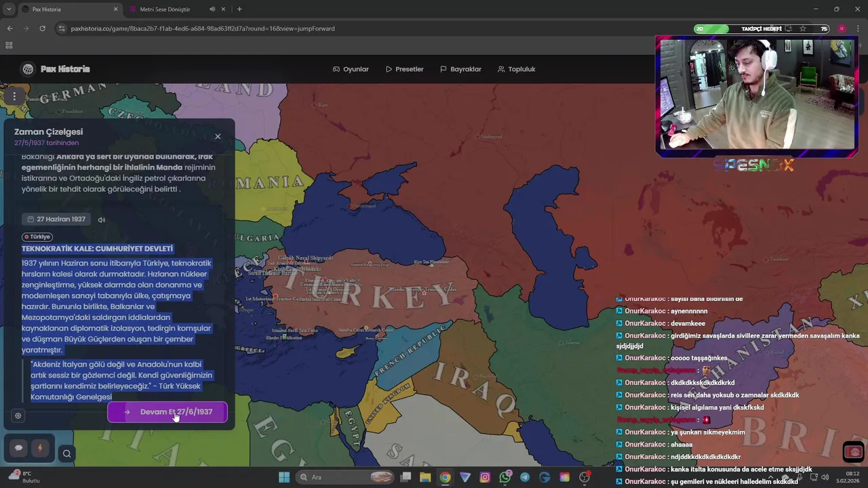
Task: Open WhatsApp from the taskbar
Action: (505, 477)
